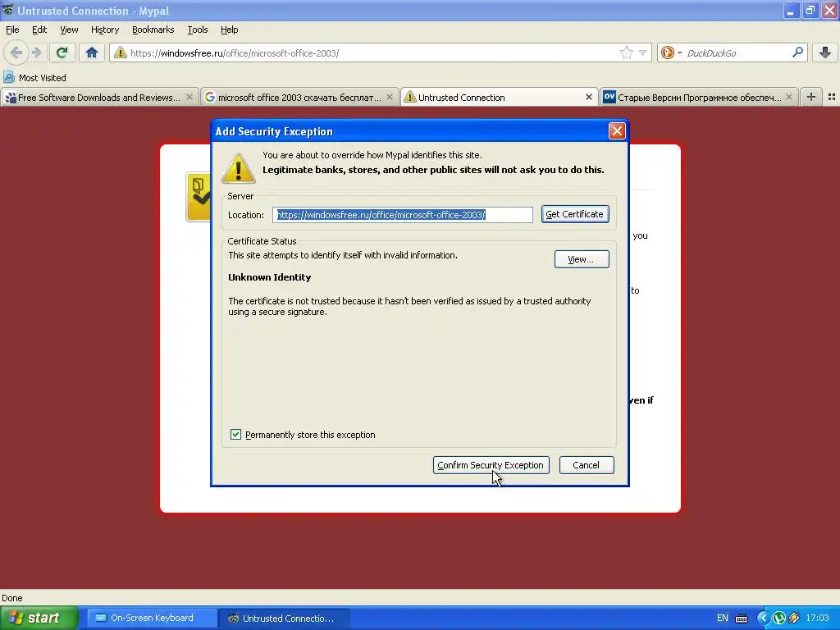Switch to Старые Версии tab

coord(699,98)
